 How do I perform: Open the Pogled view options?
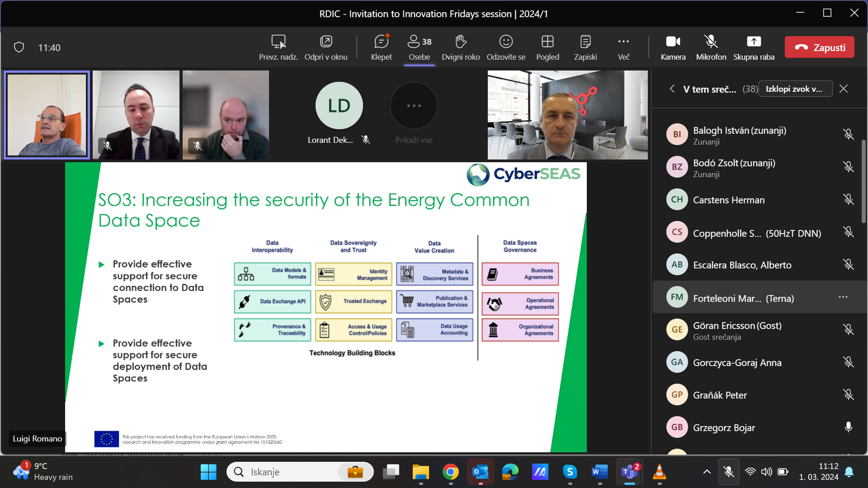(547, 47)
